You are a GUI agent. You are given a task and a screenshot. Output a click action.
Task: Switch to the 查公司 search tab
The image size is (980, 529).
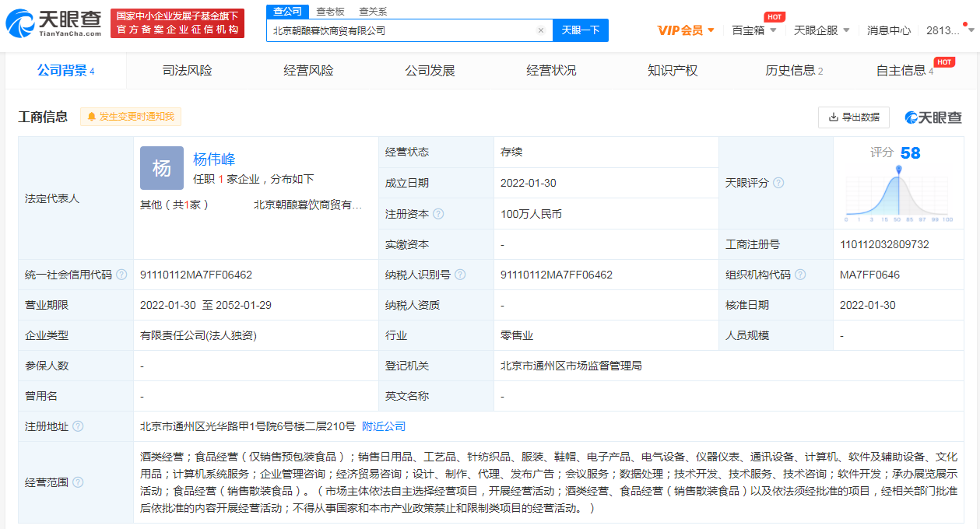pos(288,11)
